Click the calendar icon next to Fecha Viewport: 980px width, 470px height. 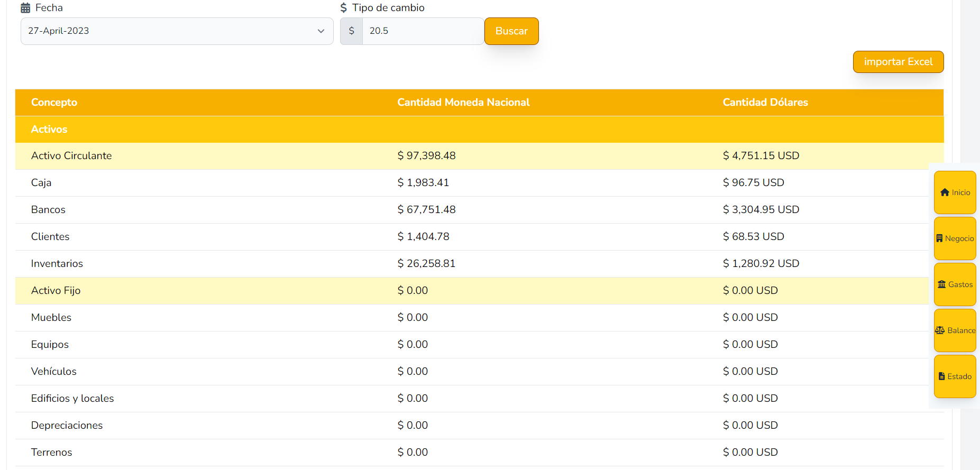(x=25, y=8)
